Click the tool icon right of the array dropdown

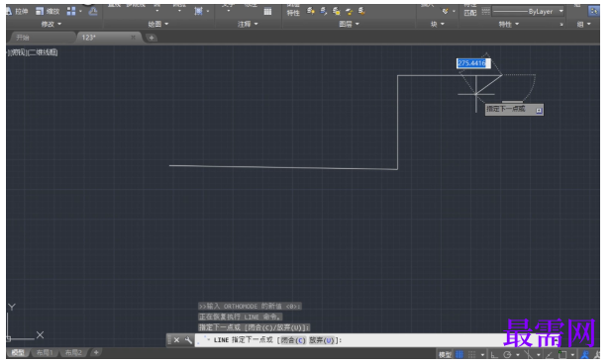(93, 11)
